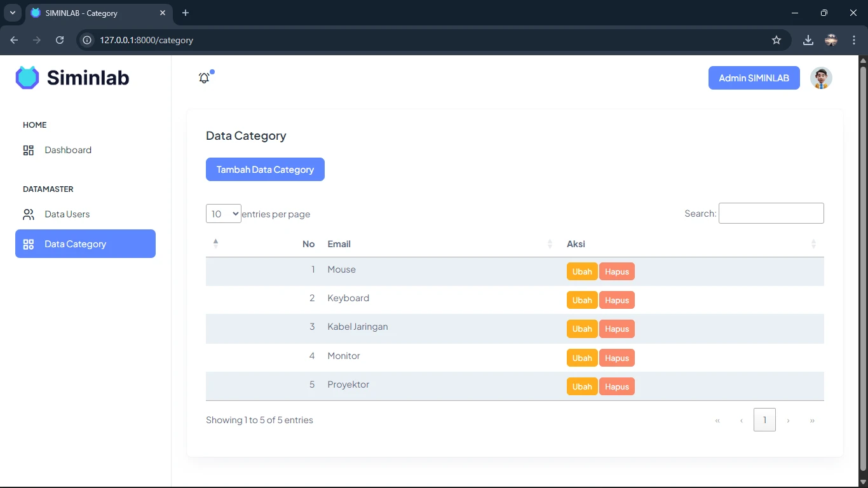Go to Data Users in sidebar

coord(67,214)
